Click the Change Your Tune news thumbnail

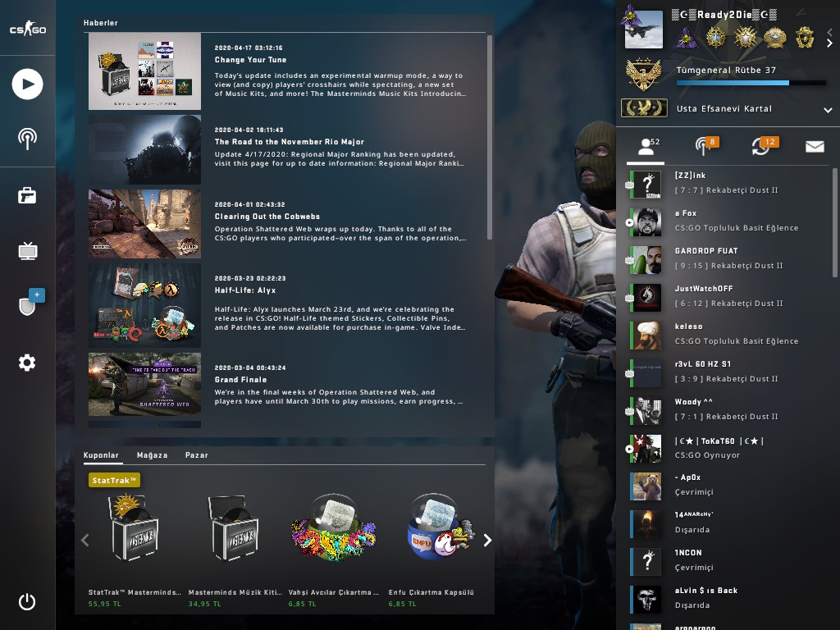pos(144,71)
